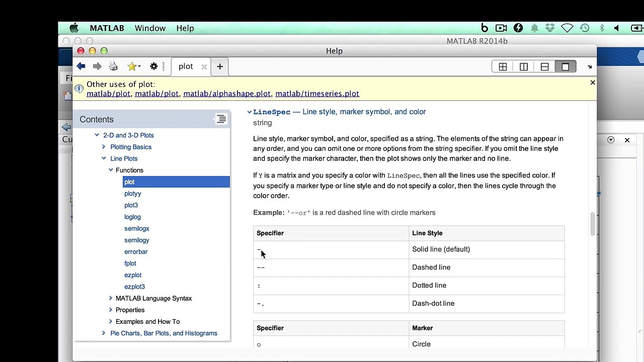Image resolution: width=644 pixels, height=362 pixels.
Task: Collapse Line Plots node
Action: (104, 158)
